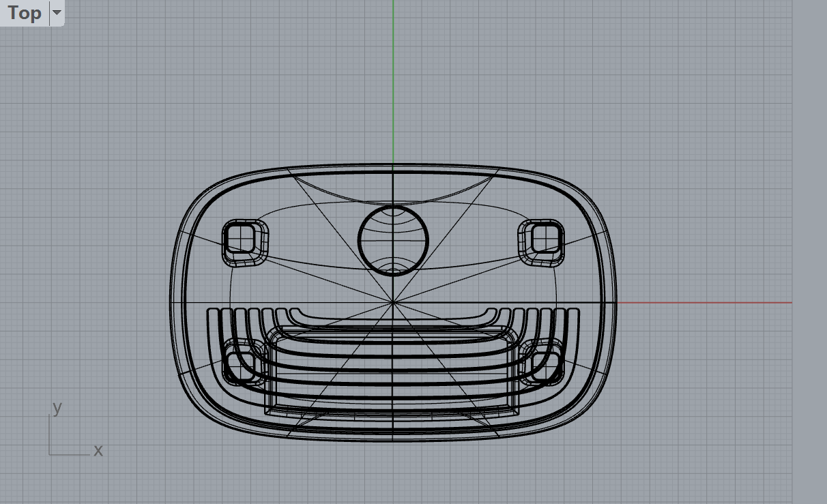
Task: Select the topmost short rib curve below origin
Action: click(393, 322)
